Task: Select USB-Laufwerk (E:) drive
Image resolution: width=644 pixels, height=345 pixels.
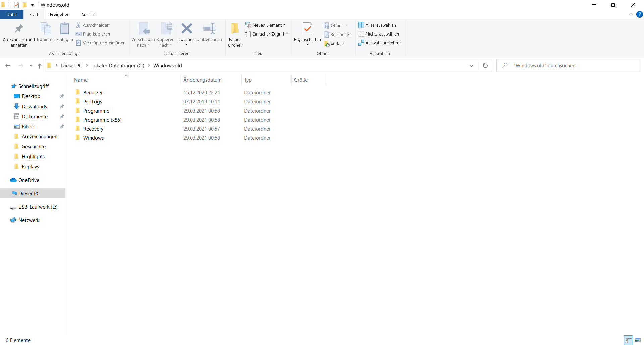Action: point(38,207)
